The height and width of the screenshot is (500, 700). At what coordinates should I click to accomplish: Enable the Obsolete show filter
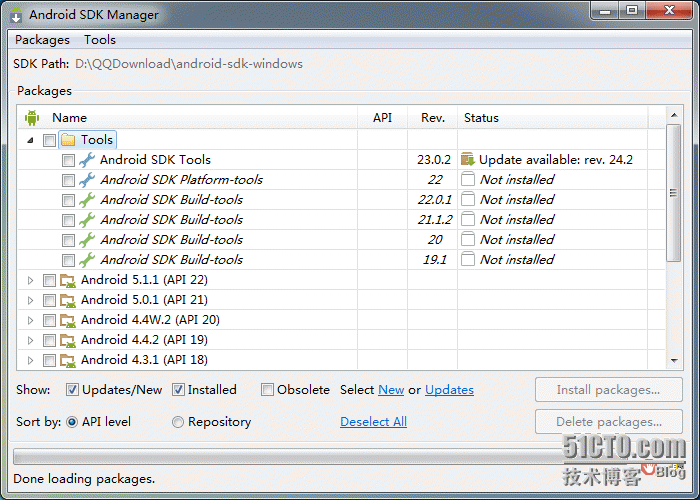[267, 390]
